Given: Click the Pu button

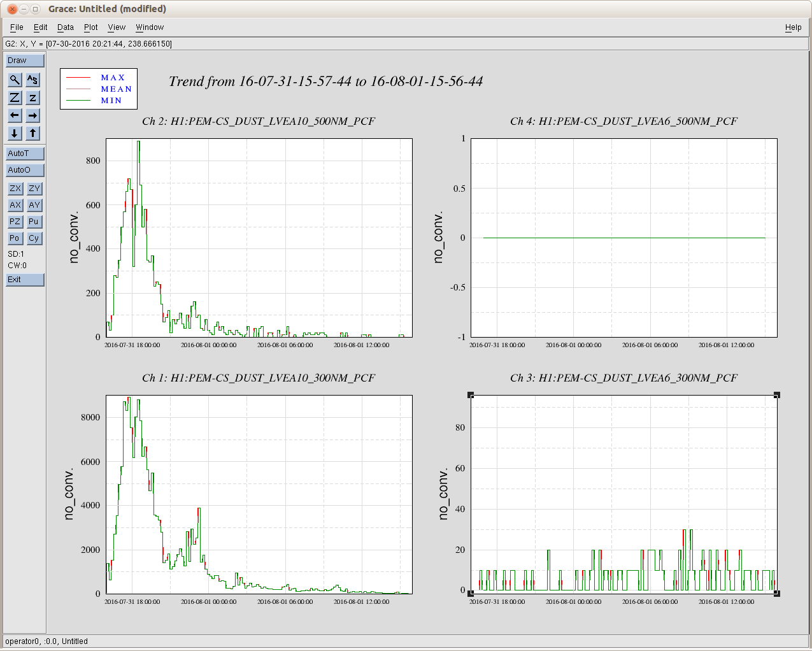Looking at the screenshot, I should pyautogui.click(x=34, y=222).
